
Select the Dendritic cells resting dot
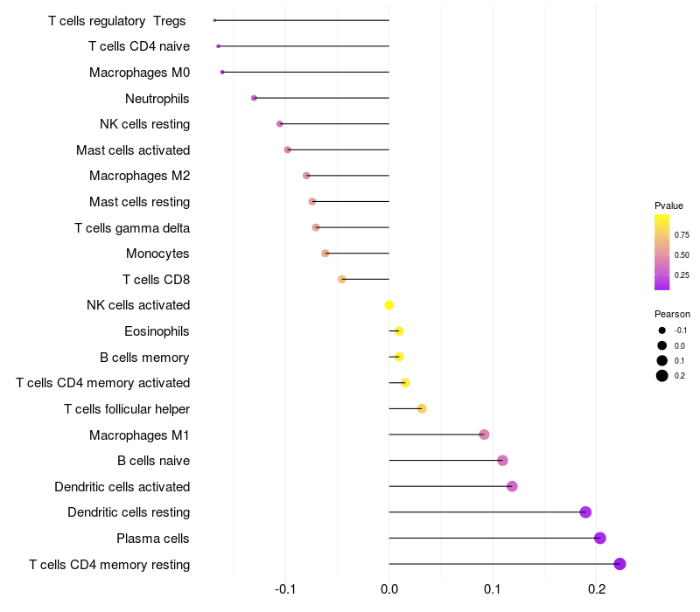(585, 512)
